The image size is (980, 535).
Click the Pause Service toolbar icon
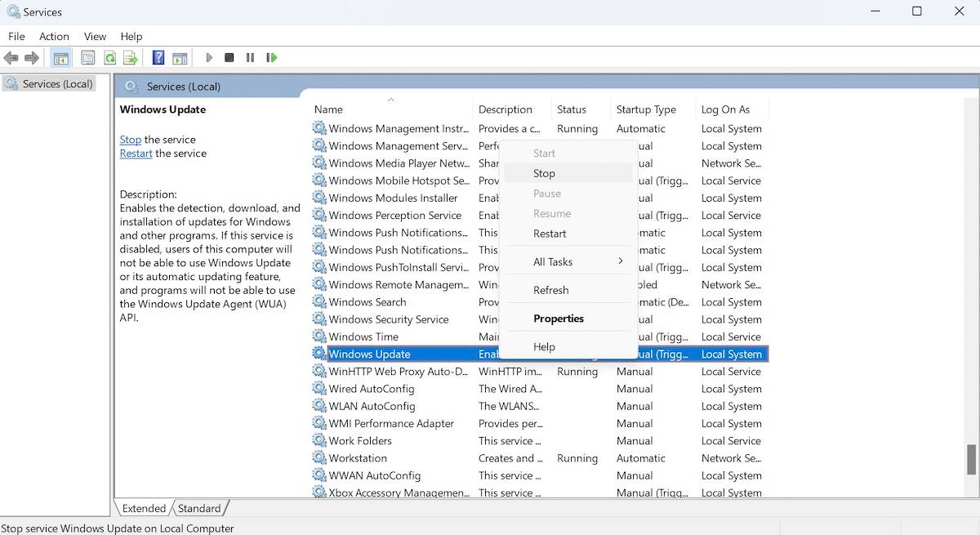click(250, 58)
